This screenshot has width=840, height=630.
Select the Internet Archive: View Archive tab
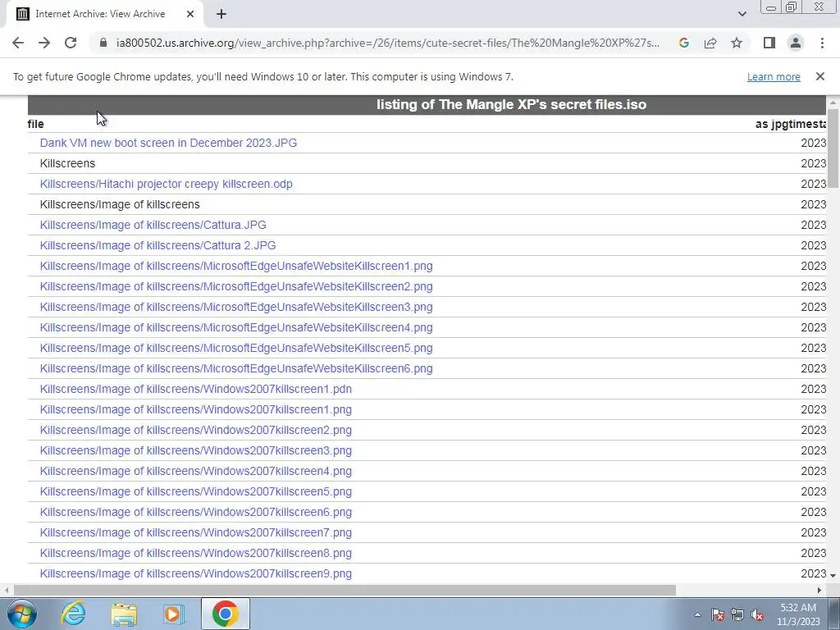pyautogui.click(x=104, y=15)
